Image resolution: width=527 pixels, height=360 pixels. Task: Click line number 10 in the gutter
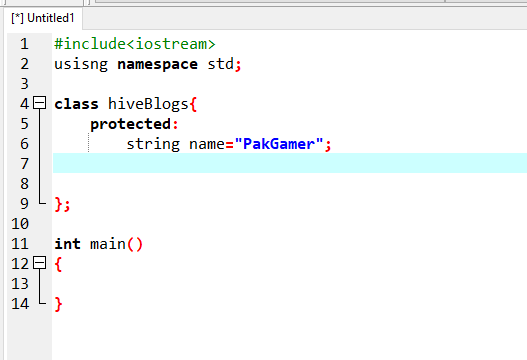(x=20, y=224)
